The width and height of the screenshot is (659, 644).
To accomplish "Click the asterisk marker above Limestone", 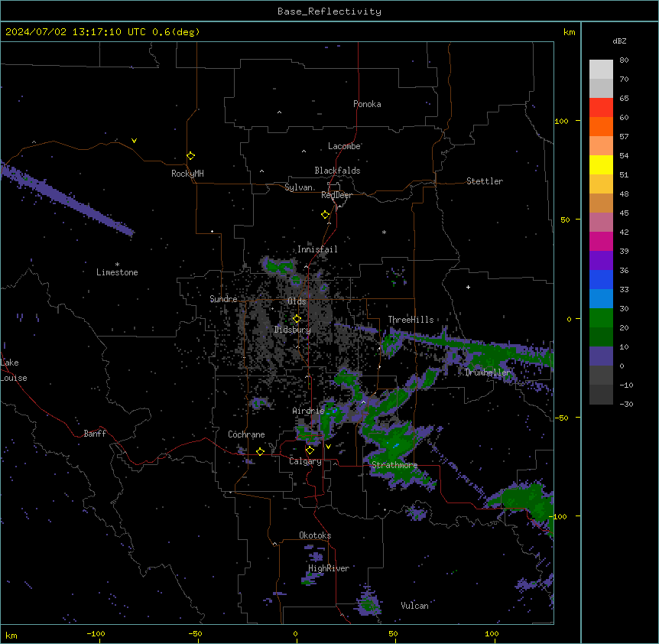I will click(117, 265).
